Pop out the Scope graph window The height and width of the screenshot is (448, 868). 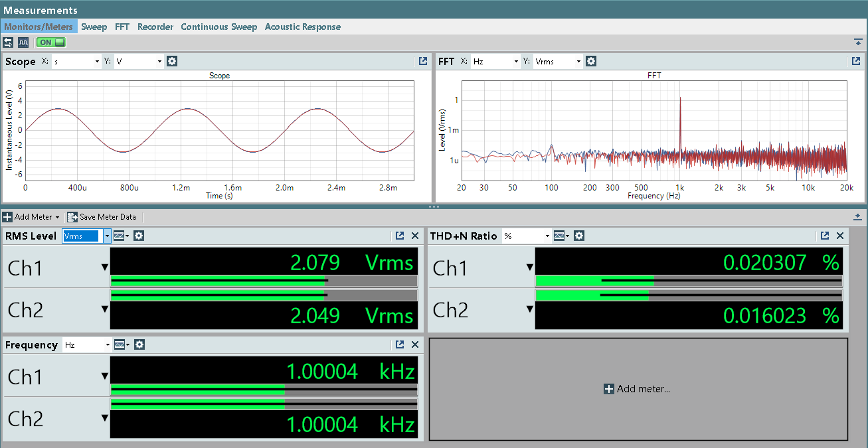pyautogui.click(x=423, y=61)
